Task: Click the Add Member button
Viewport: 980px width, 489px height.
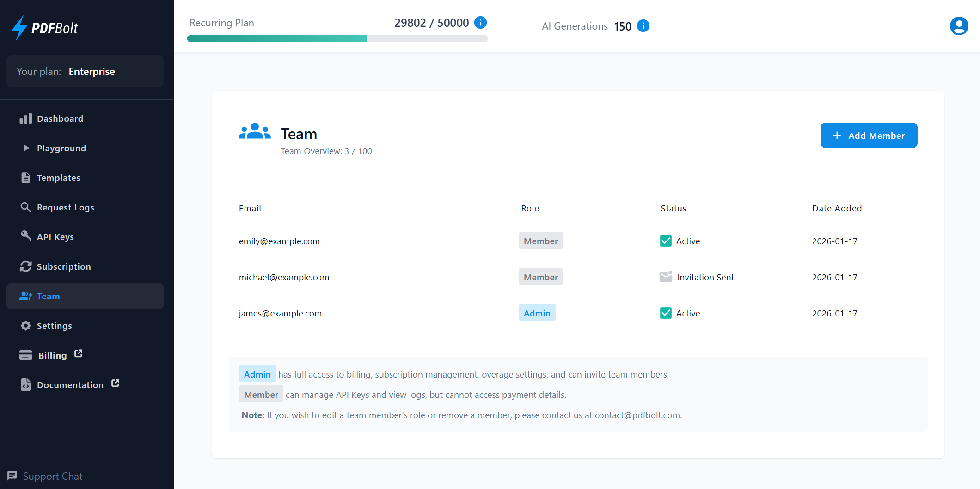Action: 869,135
